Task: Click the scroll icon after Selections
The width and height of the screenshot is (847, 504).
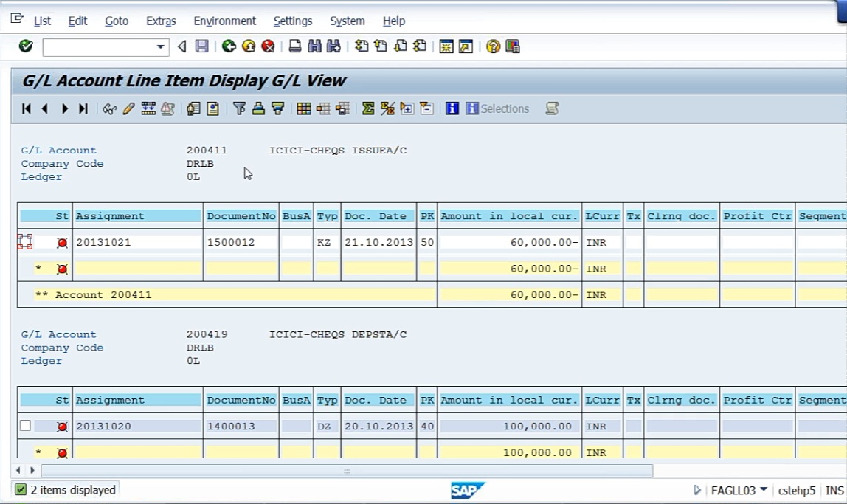Action: tap(552, 108)
